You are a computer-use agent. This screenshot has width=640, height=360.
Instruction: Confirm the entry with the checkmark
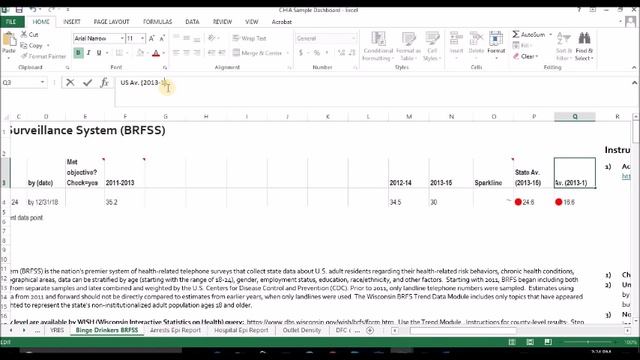(x=87, y=82)
